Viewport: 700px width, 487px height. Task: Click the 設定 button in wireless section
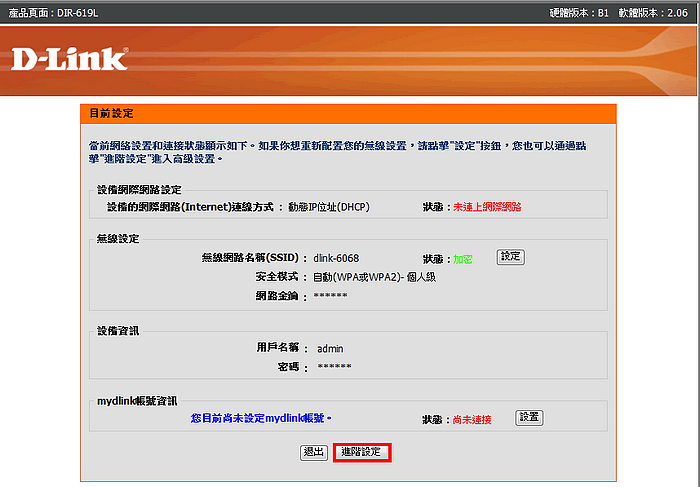click(x=510, y=257)
